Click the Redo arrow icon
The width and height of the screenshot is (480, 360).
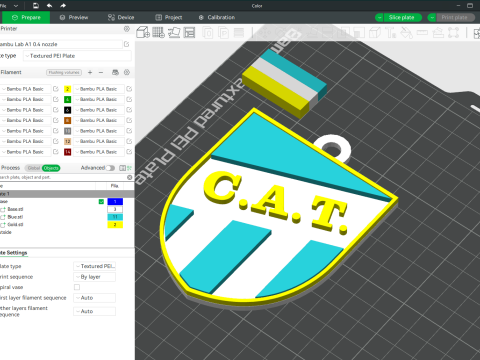[x=63, y=5]
